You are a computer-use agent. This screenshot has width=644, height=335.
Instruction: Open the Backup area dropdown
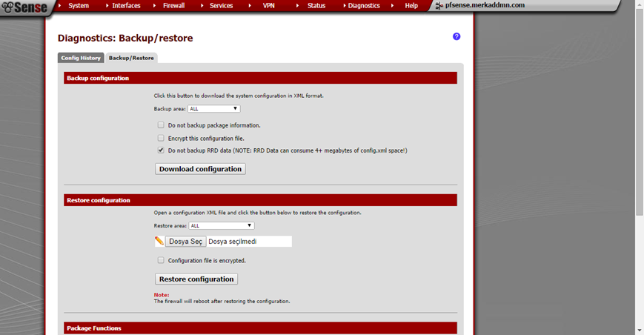click(x=214, y=109)
